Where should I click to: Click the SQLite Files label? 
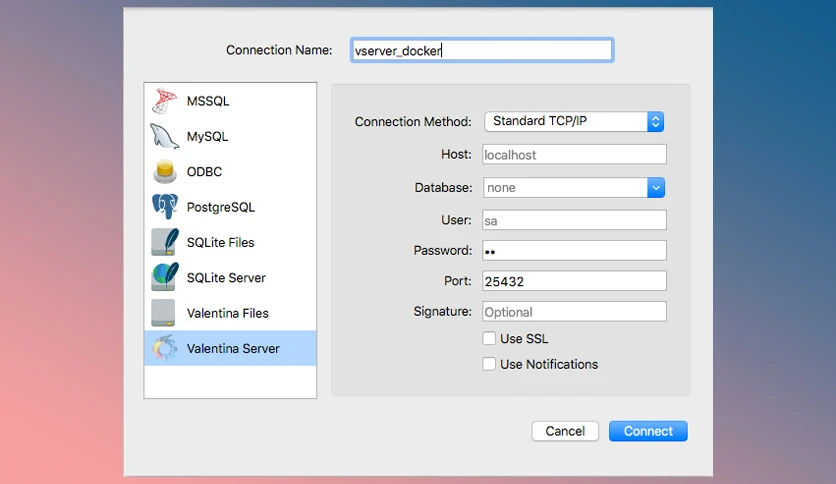[x=220, y=243]
